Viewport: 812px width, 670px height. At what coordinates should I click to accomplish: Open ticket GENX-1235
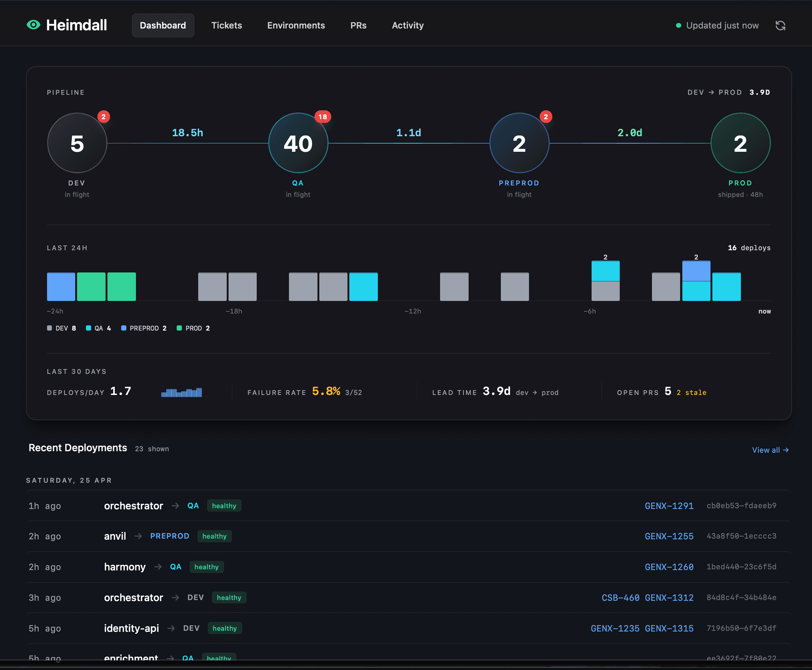tap(615, 628)
